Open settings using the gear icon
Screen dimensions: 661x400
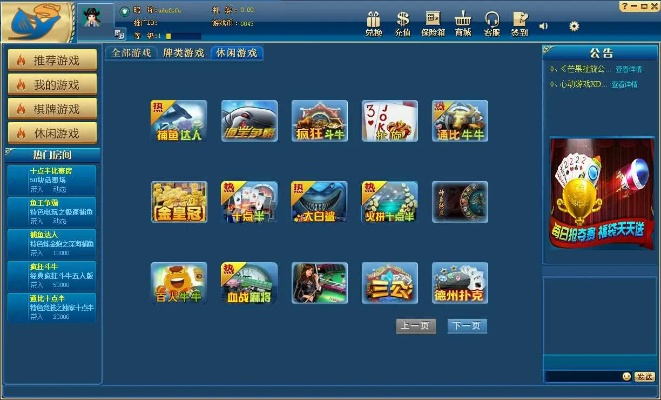pos(574,25)
